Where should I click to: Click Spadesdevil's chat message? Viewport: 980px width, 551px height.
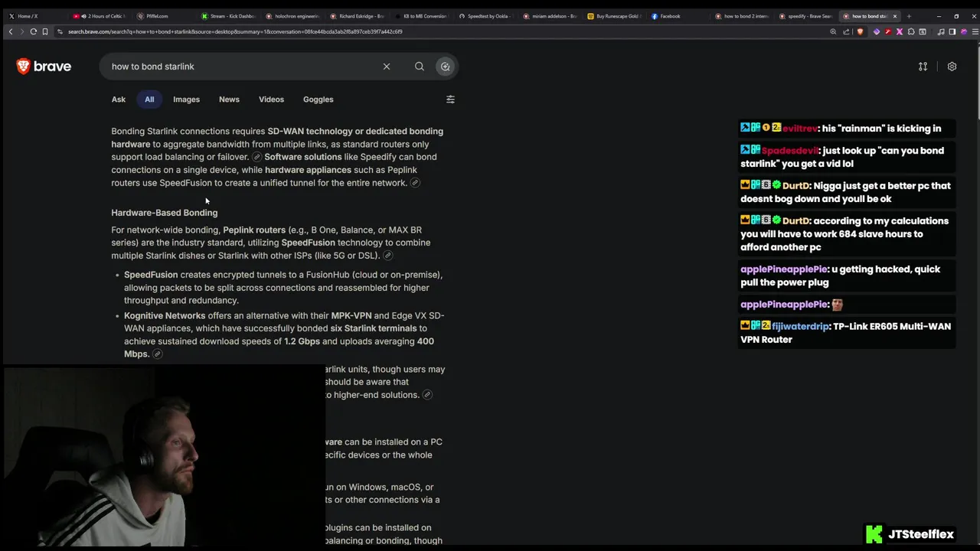point(847,157)
